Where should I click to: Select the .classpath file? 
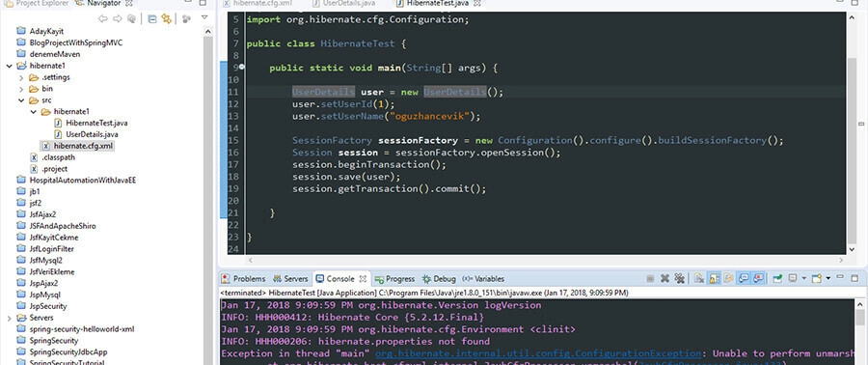52,157
